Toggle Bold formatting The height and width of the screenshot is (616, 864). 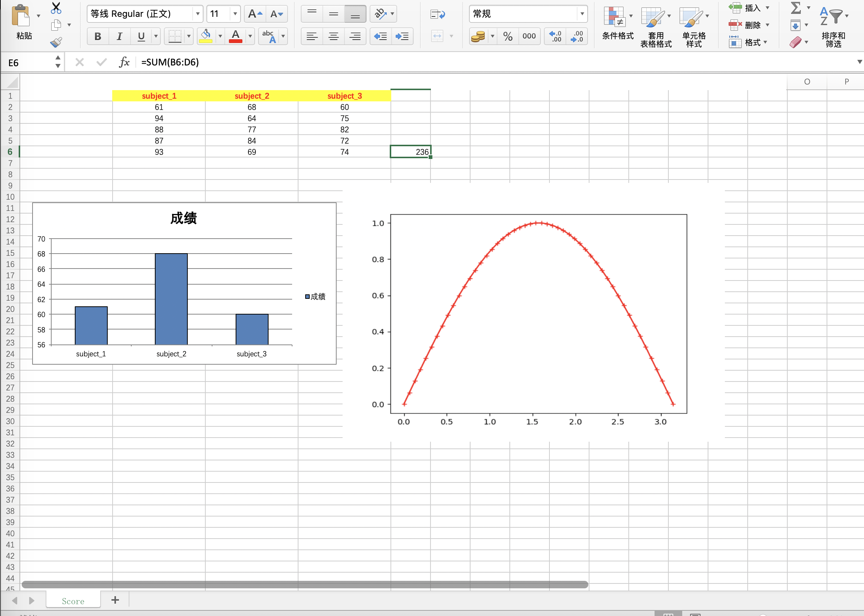pos(98,36)
